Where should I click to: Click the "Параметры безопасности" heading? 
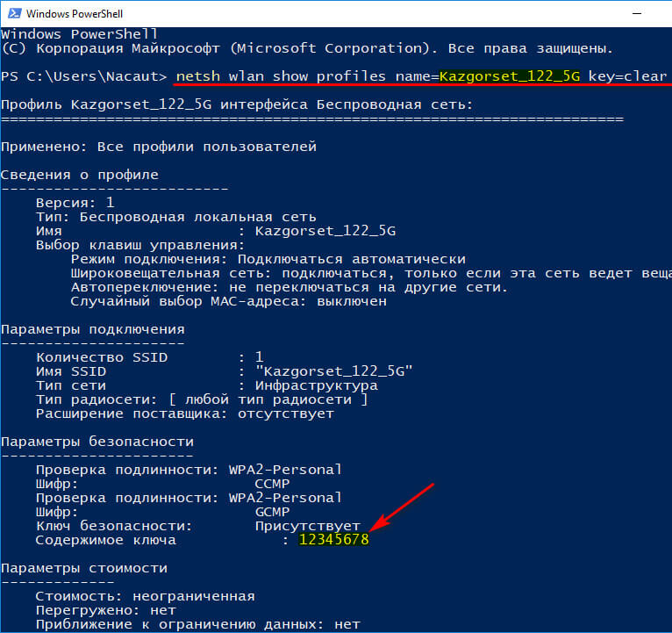(x=97, y=442)
